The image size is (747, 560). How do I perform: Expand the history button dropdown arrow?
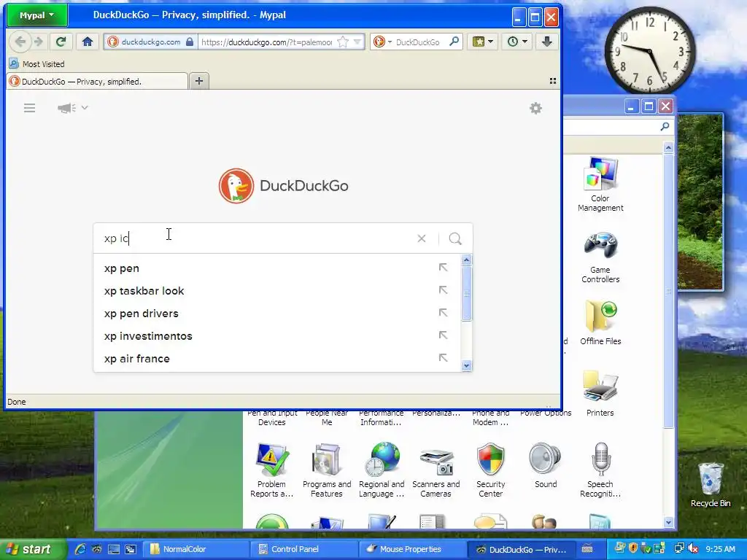(x=525, y=42)
